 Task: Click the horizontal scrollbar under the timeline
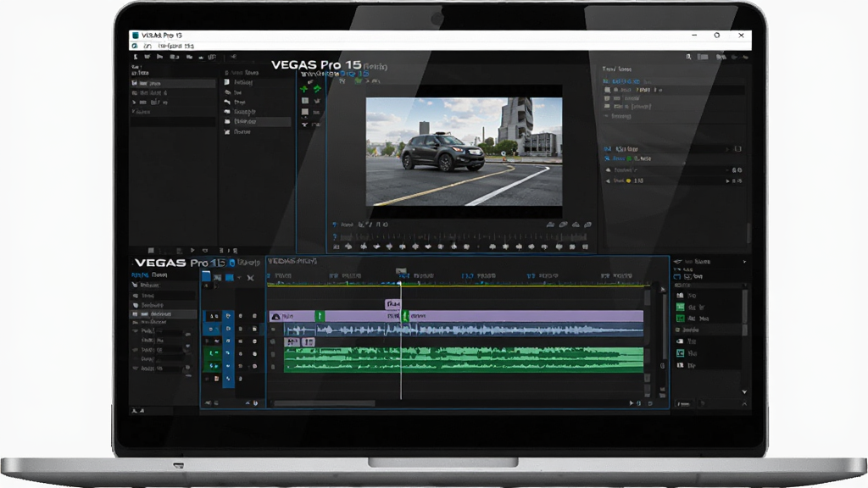(325, 403)
